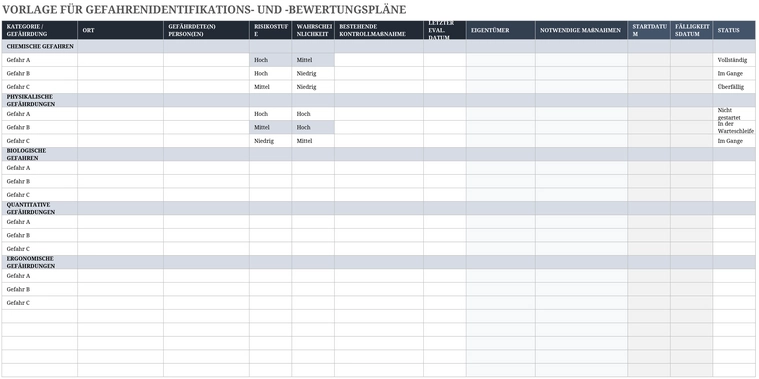This screenshot has width=759, height=379.
Task: Click the 'Nicht gestartet' status cell
Action: coord(734,114)
